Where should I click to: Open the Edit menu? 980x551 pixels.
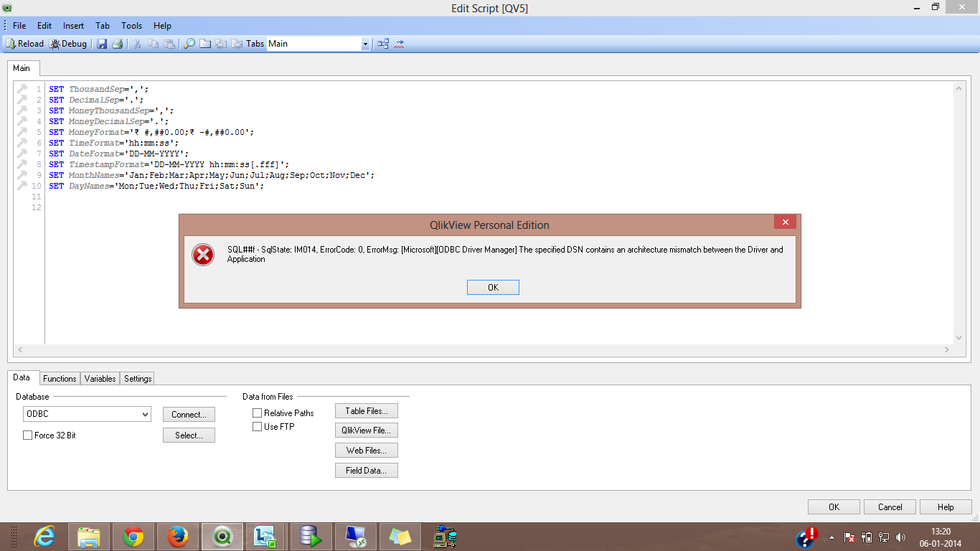coord(44,25)
